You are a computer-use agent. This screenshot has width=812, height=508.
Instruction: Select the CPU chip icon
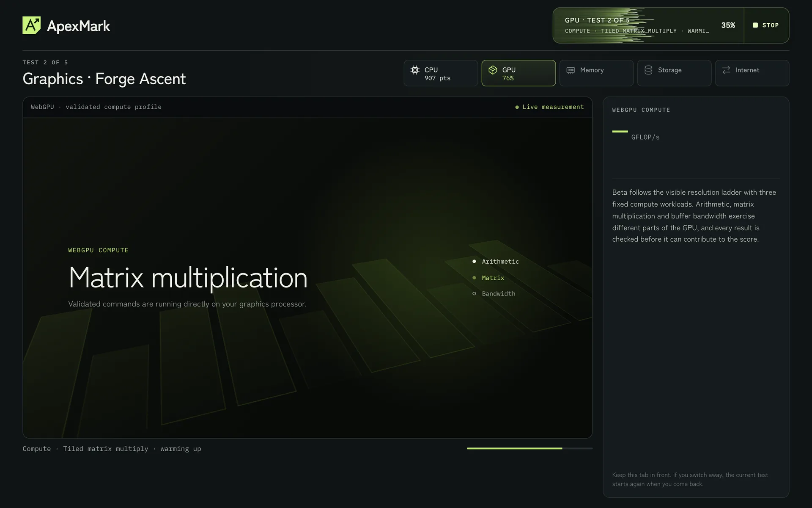(415, 70)
